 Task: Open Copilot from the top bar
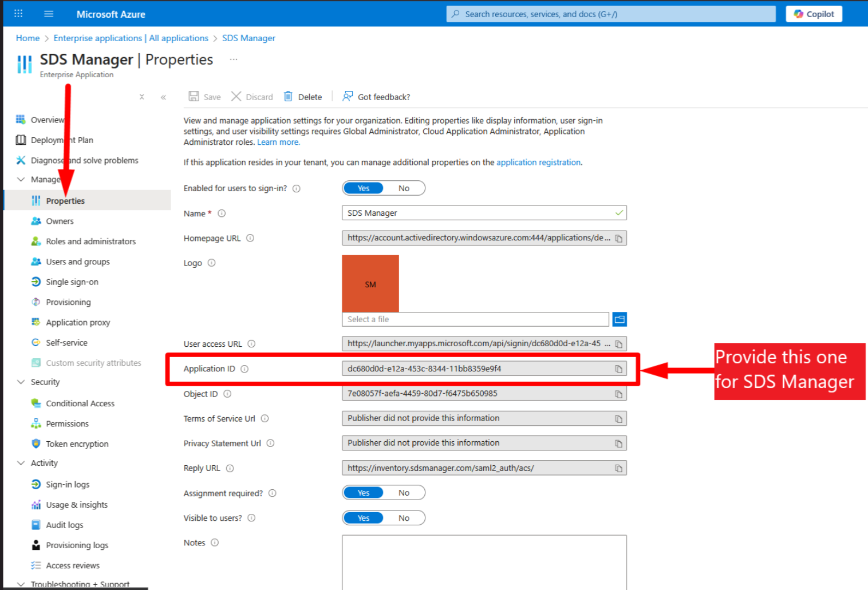[814, 14]
